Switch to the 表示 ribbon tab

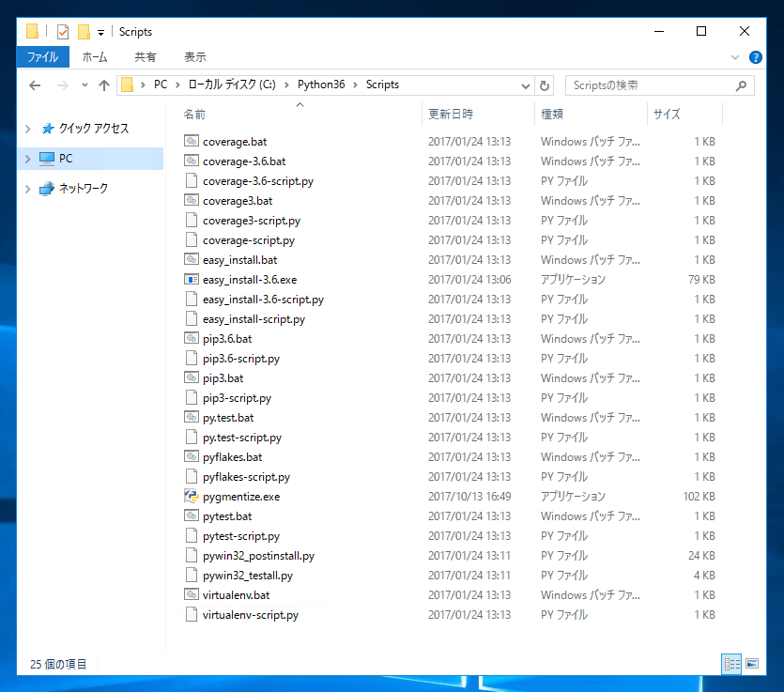194,56
